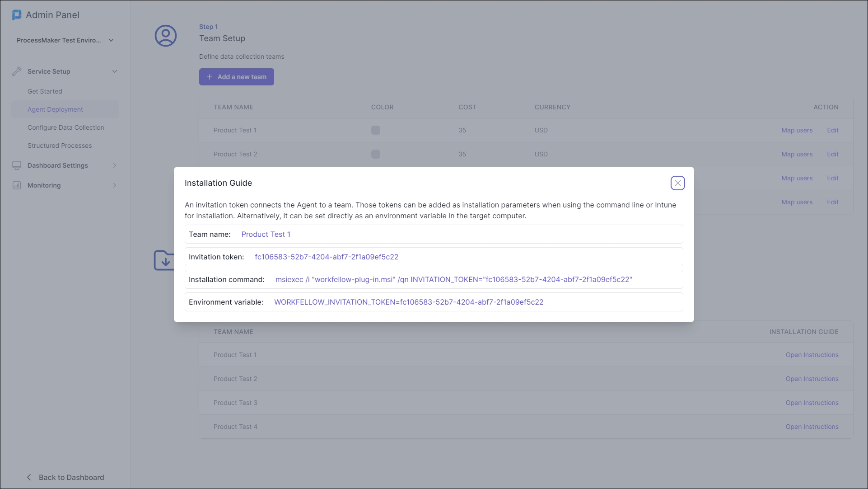
Task: Close the Installation Guide dialog
Action: tap(677, 183)
